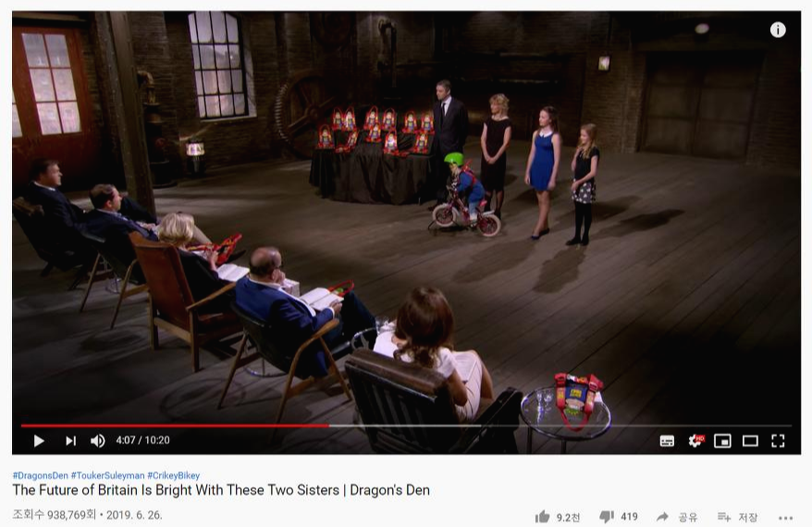Toggle theater mode view
The image size is (812, 527).
tap(750, 441)
